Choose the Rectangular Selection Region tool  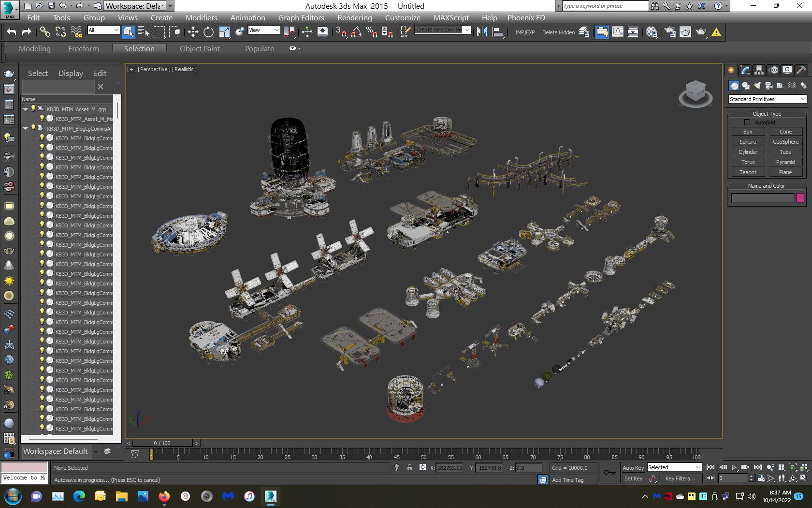click(x=159, y=32)
